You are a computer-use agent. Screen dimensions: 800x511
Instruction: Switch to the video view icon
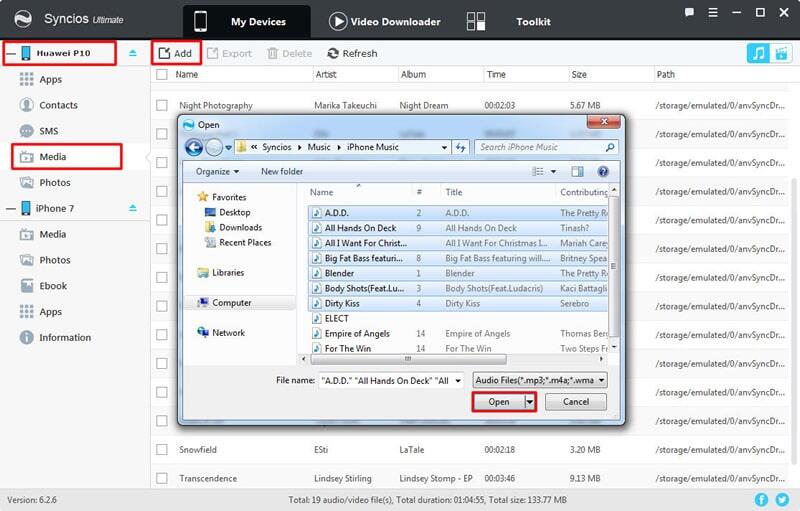click(780, 53)
